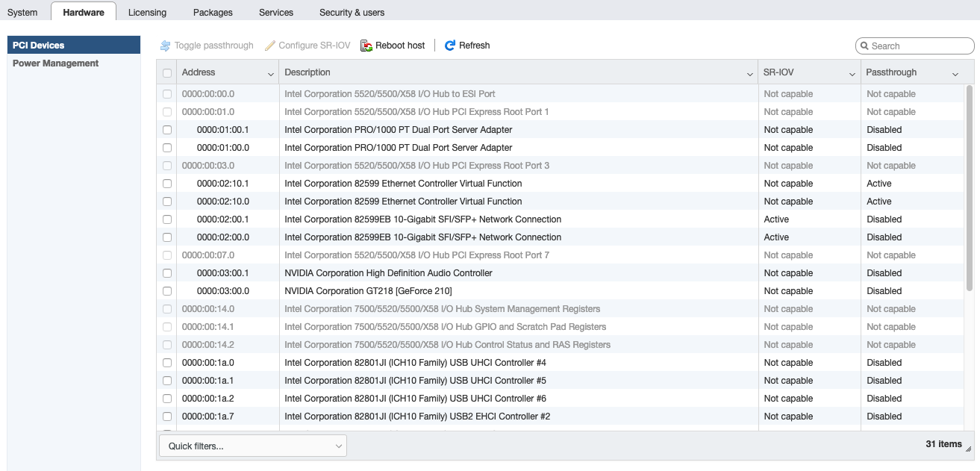Toggle the select-all checkbox in table header
This screenshot has height=471, width=980.
167,73
